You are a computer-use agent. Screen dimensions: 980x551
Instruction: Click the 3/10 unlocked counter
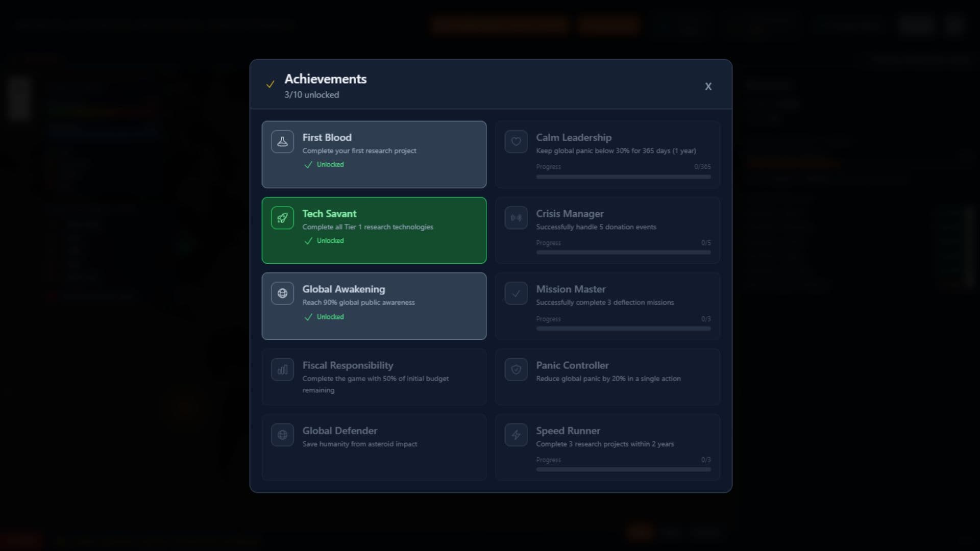(x=311, y=94)
